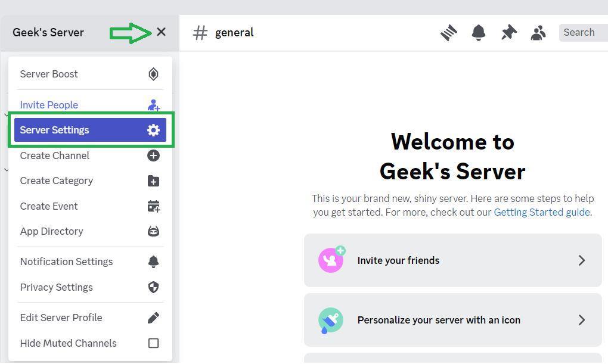The image size is (608, 364).
Task: Collapse the first channel category chevron
Action: pos(7,115)
